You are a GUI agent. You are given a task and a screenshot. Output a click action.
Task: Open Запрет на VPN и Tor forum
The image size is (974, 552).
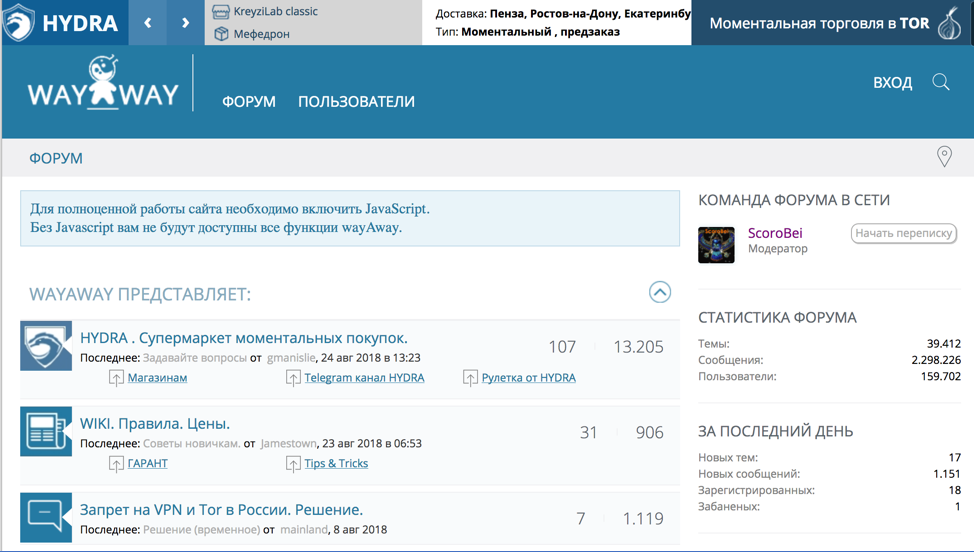221,510
